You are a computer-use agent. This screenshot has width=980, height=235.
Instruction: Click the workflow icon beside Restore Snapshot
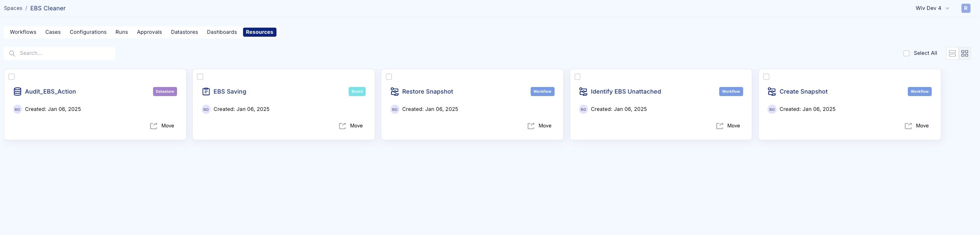(394, 92)
